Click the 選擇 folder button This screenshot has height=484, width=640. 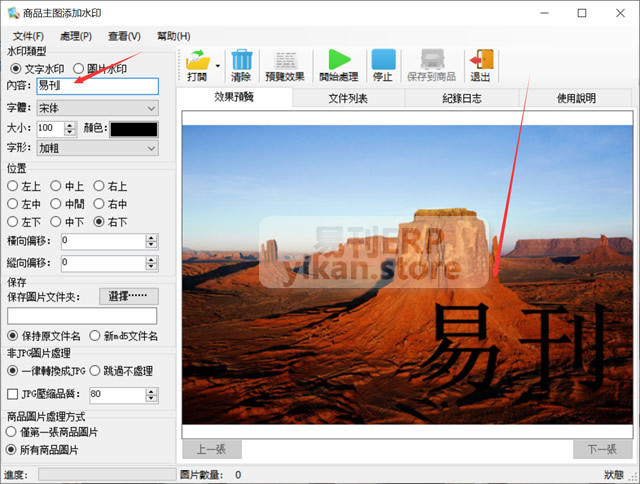coord(129,296)
